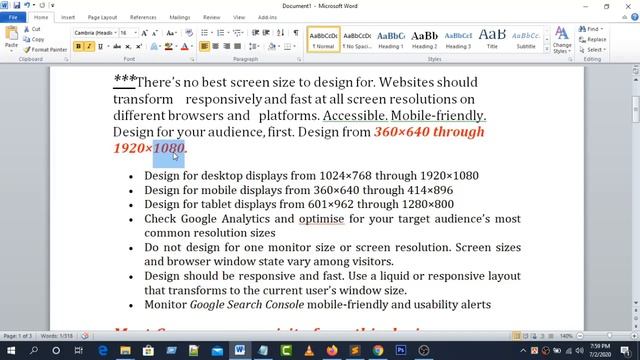Align text left

coord(204,47)
